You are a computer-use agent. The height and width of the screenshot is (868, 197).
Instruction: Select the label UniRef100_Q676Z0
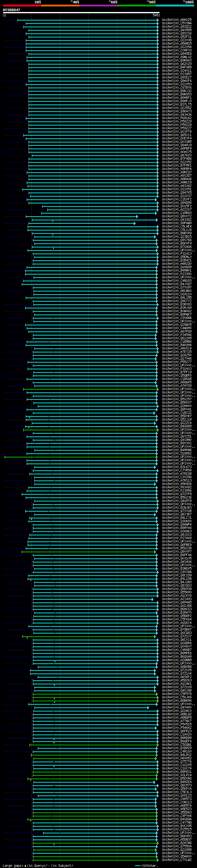[x=177, y=155]
